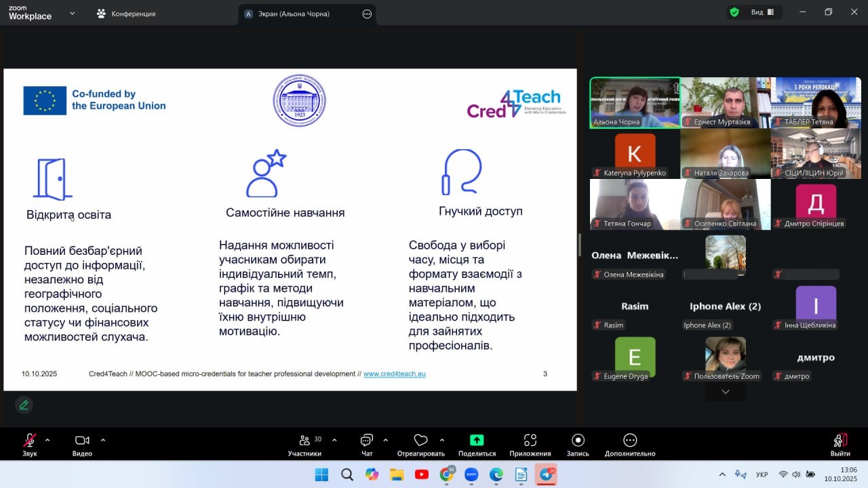Screen dimensions: 868x488
Task: Toggle the Video camera on
Action: [82, 441]
